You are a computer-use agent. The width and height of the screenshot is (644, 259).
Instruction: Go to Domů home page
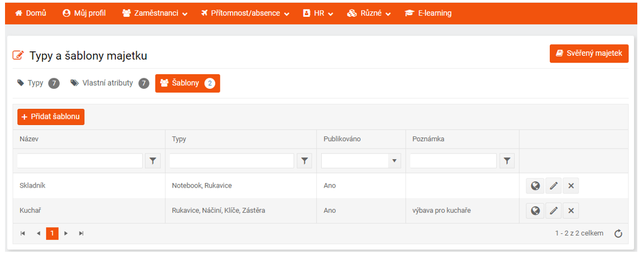(31, 13)
